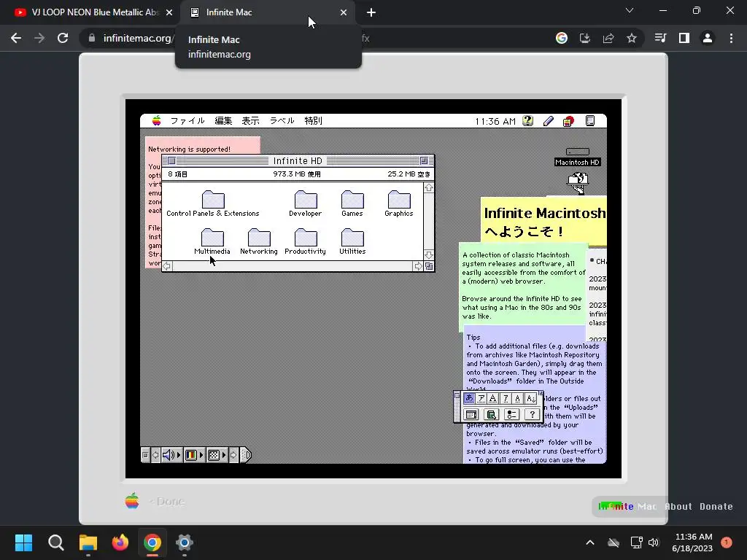The image size is (747, 560).
Task: Click the Control Strip right scroll arrow
Action: [x=233, y=455]
